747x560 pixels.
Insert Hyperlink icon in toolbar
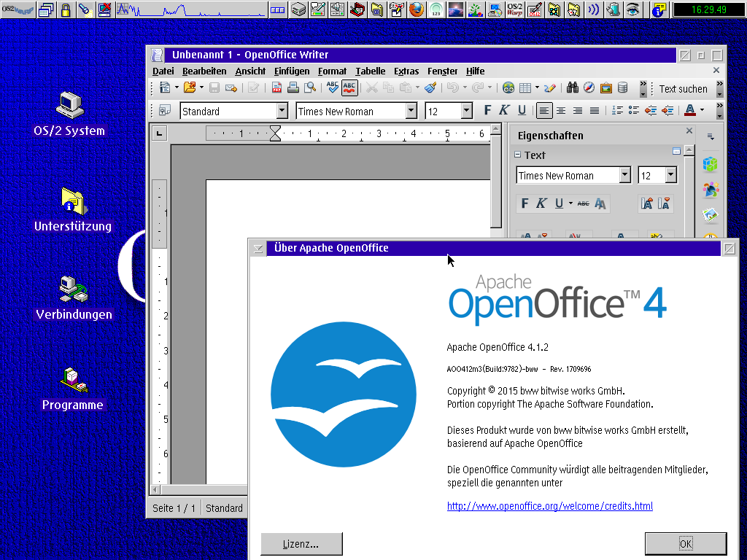coord(508,87)
